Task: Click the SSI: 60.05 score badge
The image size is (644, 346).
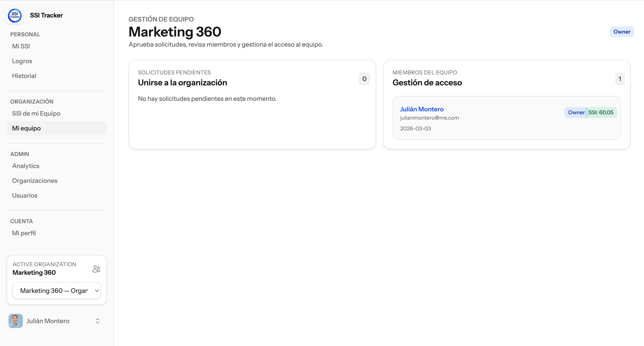Action: point(601,112)
